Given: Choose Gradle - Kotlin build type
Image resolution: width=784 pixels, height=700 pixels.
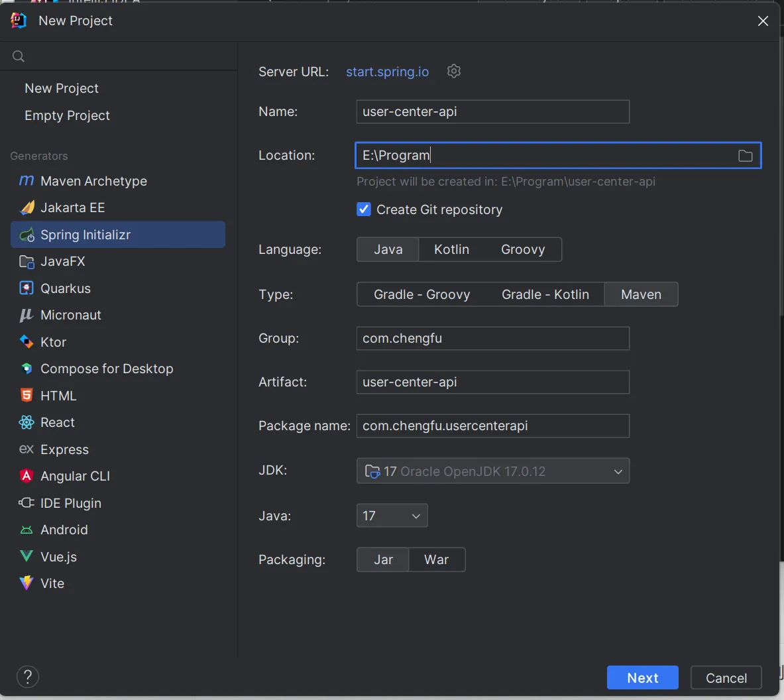Looking at the screenshot, I should point(545,294).
